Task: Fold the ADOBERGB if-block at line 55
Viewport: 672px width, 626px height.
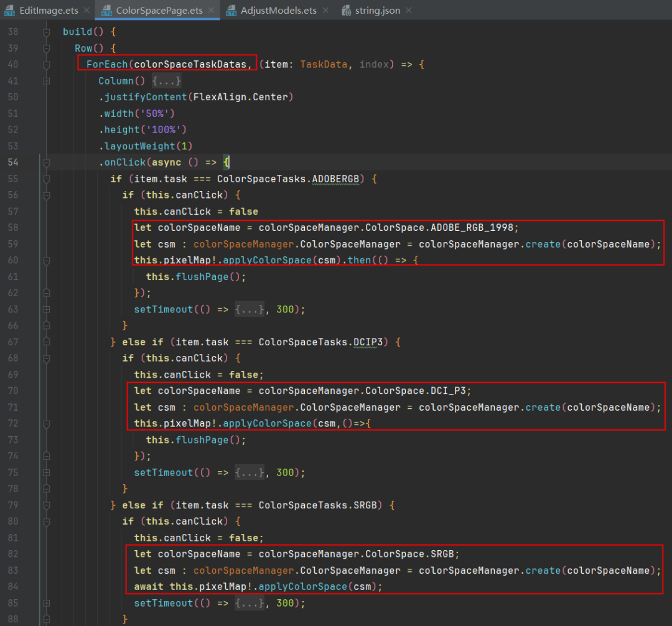Action: [x=46, y=179]
